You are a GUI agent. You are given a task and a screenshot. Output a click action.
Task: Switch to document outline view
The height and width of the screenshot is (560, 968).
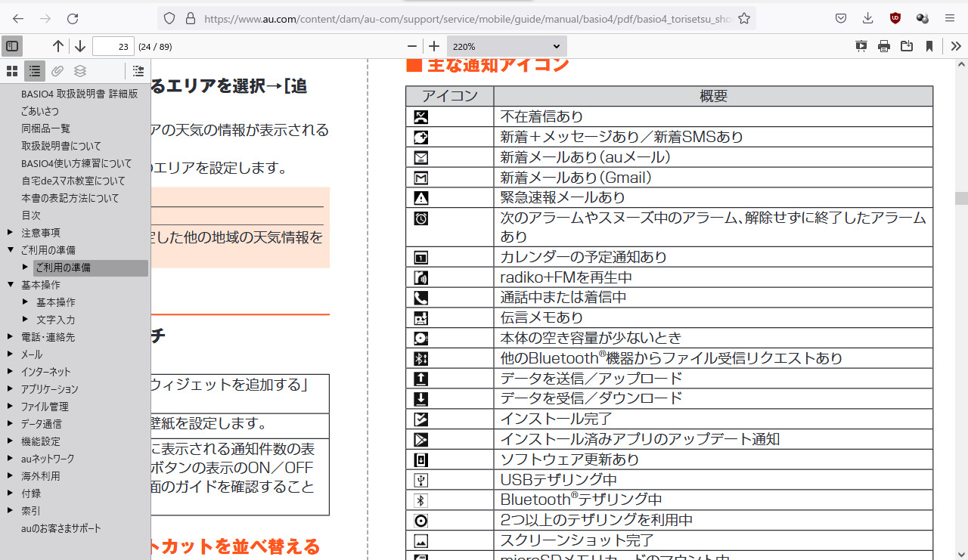pos(35,72)
